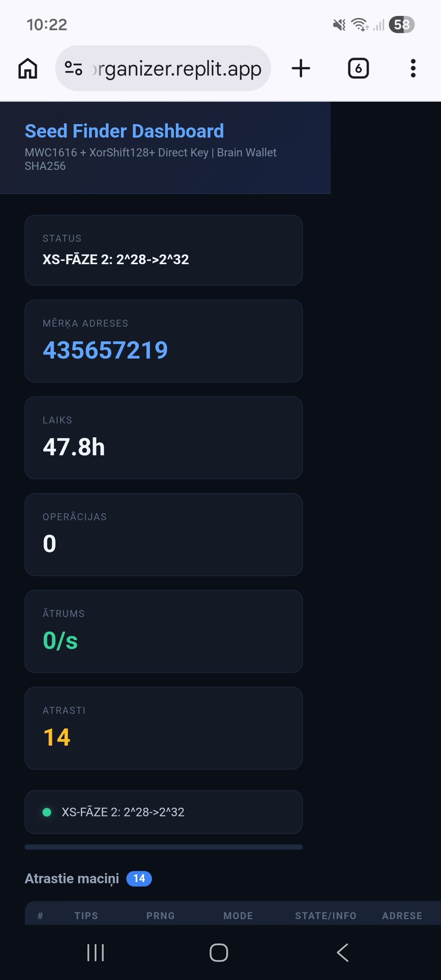The image size is (441, 980).
Task: Tap the Android back arrow
Action: click(343, 953)
